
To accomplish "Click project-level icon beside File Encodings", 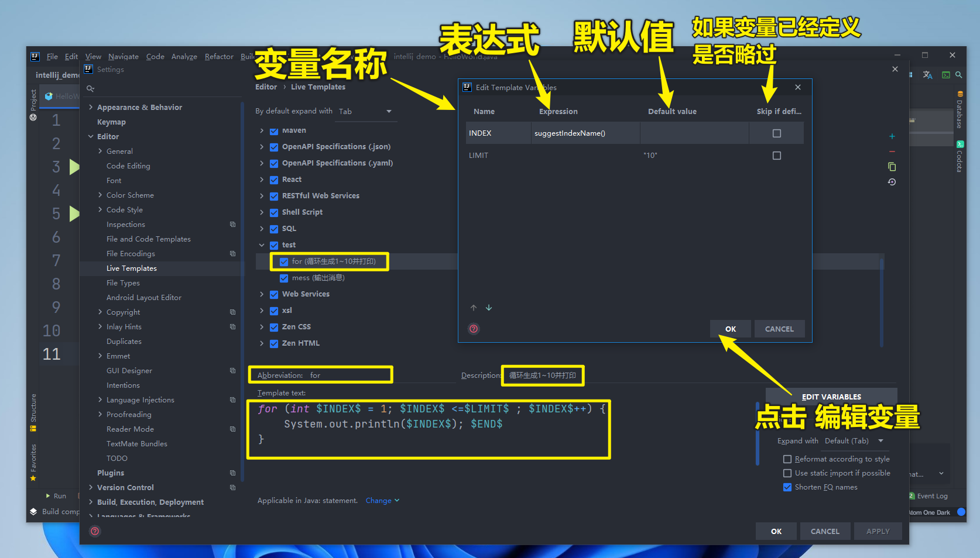I will click(232, 254).
